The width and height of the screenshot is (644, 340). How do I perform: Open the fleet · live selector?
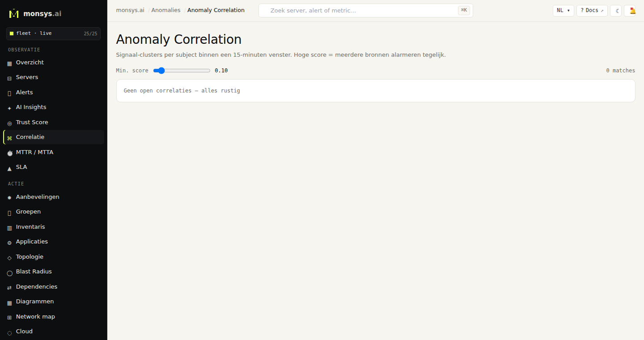[x=53, y=34]
